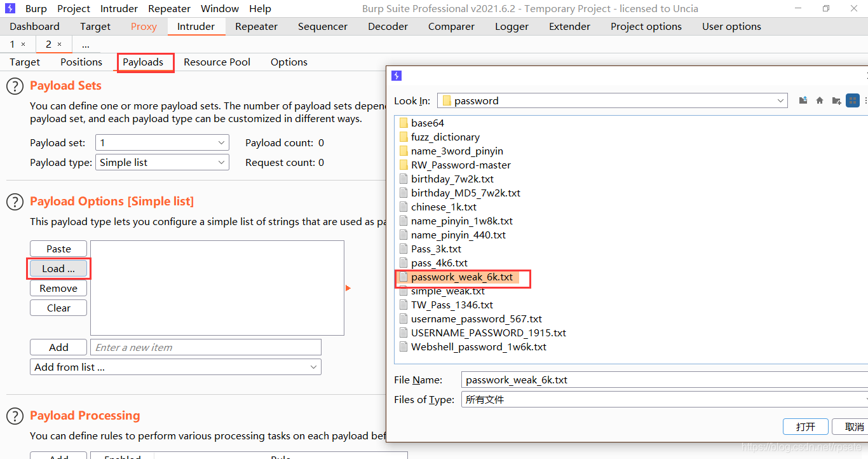Open the Files of Type dropdown

[x=664, y=400]
